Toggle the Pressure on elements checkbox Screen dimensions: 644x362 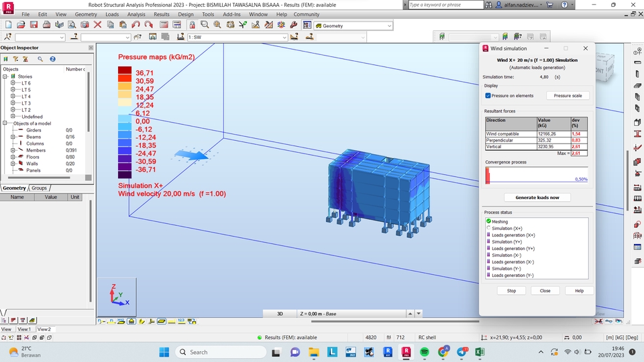(x=488, y=96)
